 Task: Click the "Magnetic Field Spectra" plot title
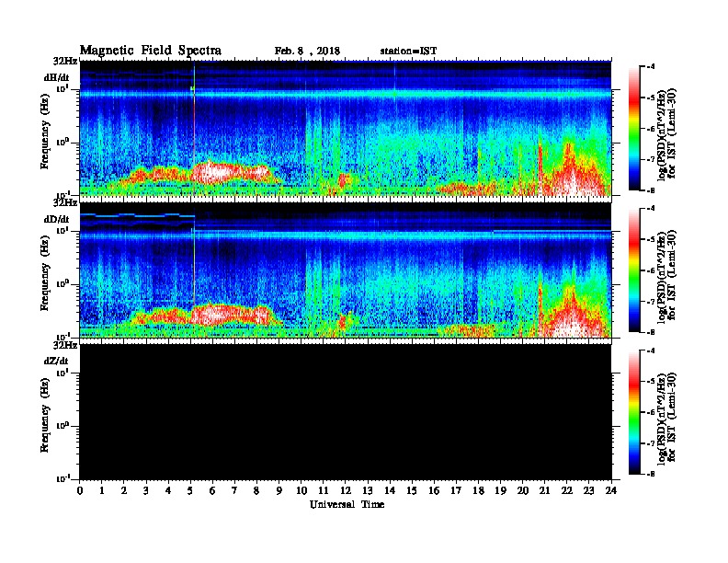coord(151,51)
